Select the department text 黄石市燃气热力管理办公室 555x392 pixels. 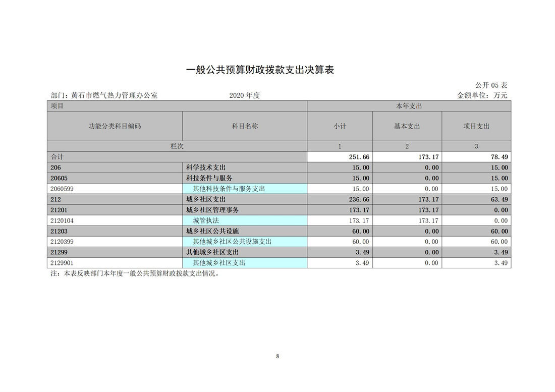(114, 95)
